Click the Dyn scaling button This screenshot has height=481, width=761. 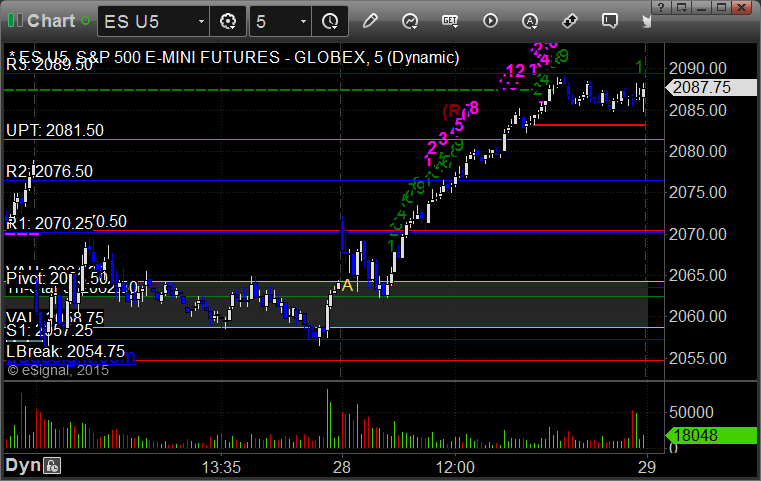23,465
